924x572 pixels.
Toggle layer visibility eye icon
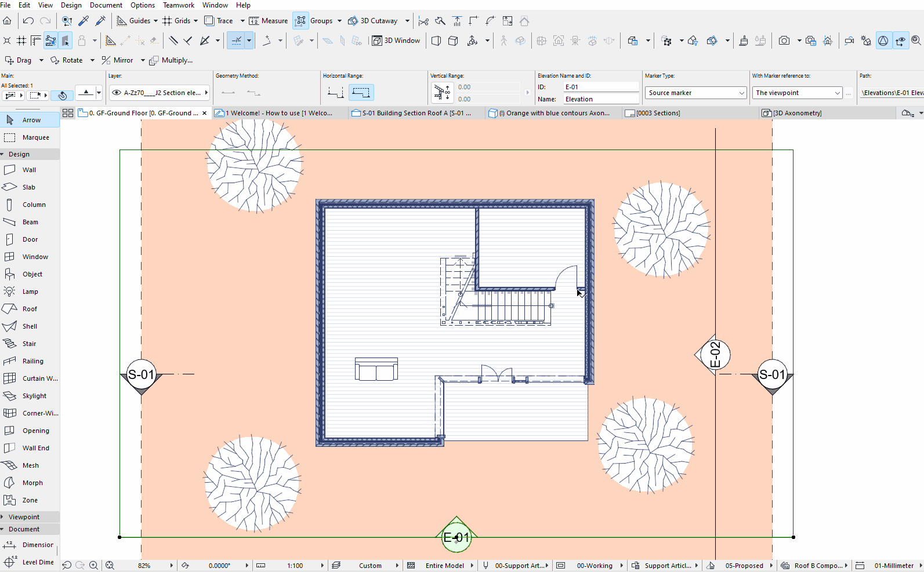pyautogui.click(x=117, y=93)
